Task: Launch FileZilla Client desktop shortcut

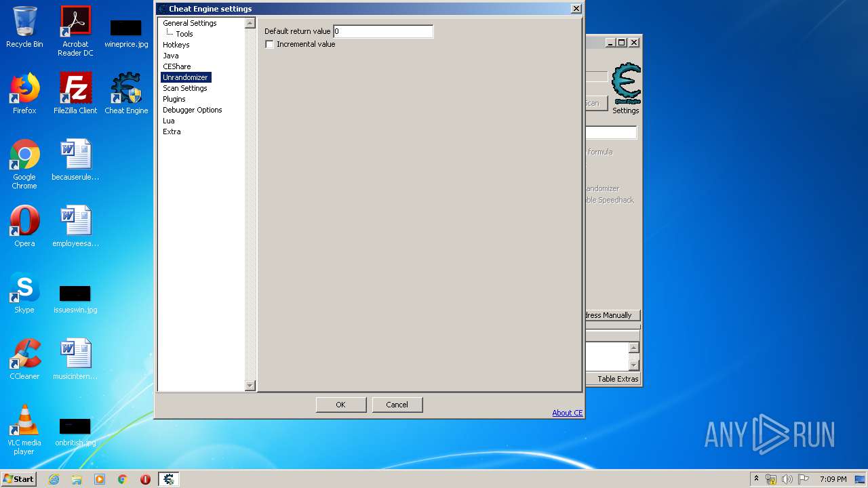Action: 75,94
